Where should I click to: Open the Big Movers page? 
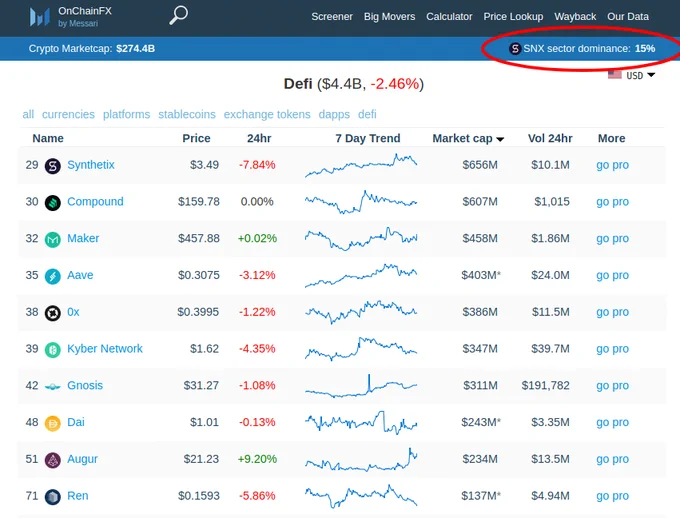389,16
